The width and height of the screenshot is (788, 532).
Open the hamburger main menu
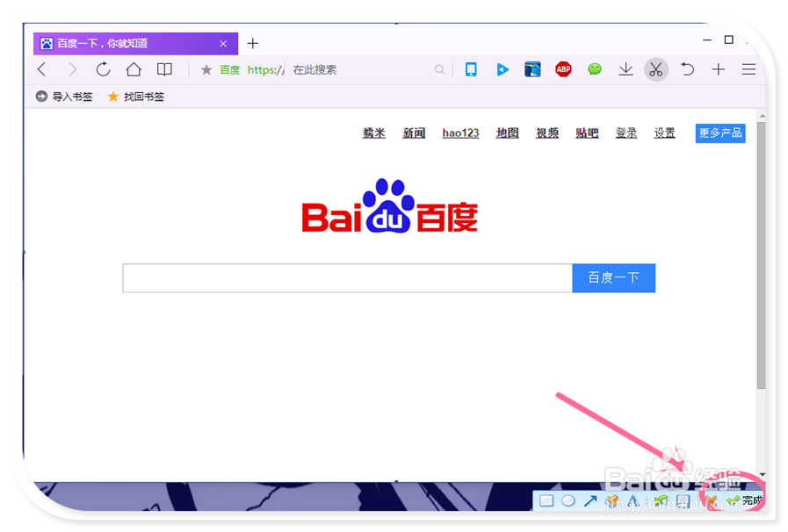point(749,69)
